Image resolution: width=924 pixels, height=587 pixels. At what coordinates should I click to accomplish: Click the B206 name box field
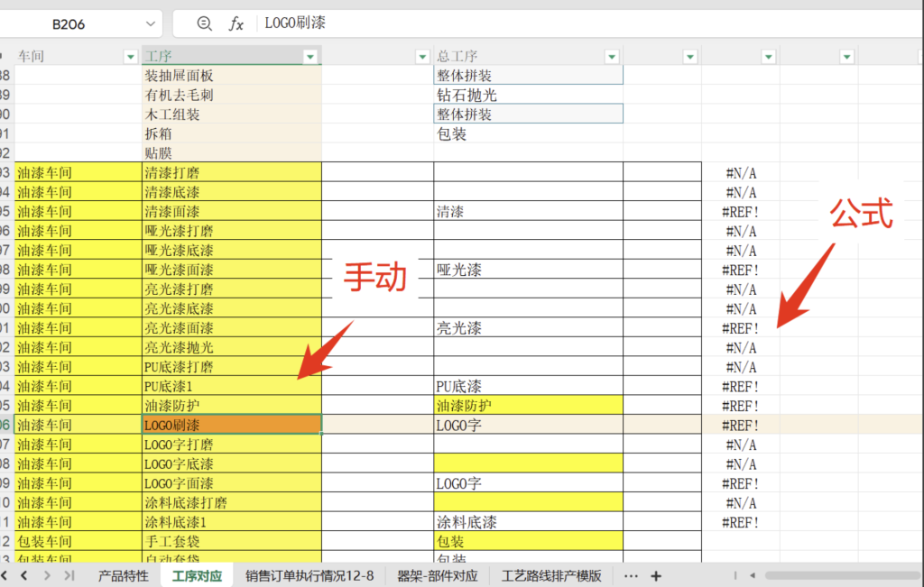point(69,24)
